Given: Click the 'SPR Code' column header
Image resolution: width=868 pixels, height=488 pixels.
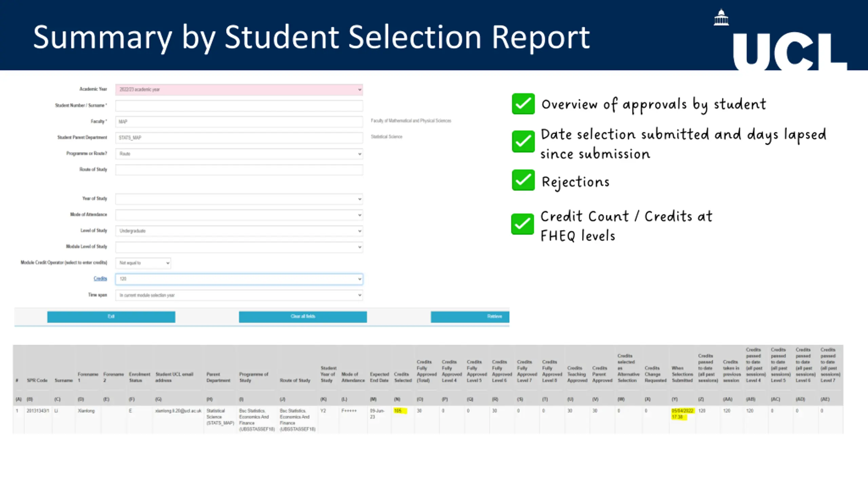Looking at the screenshot, I should click(x=37, y=381).
